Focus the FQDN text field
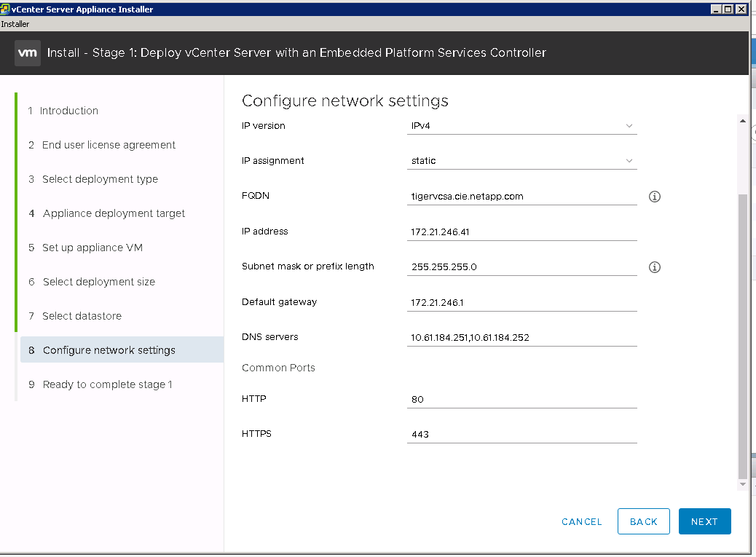 point(521,197)
